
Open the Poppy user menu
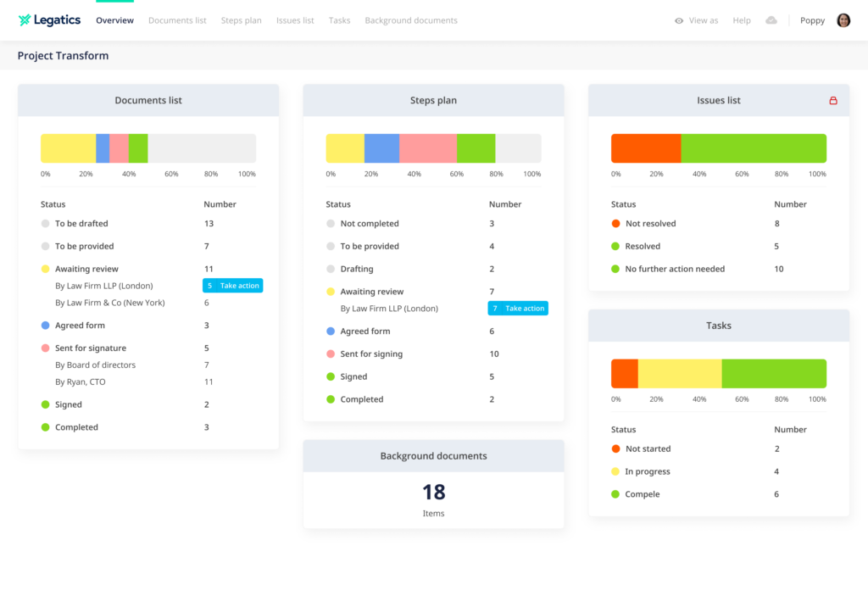coord(811,20)
